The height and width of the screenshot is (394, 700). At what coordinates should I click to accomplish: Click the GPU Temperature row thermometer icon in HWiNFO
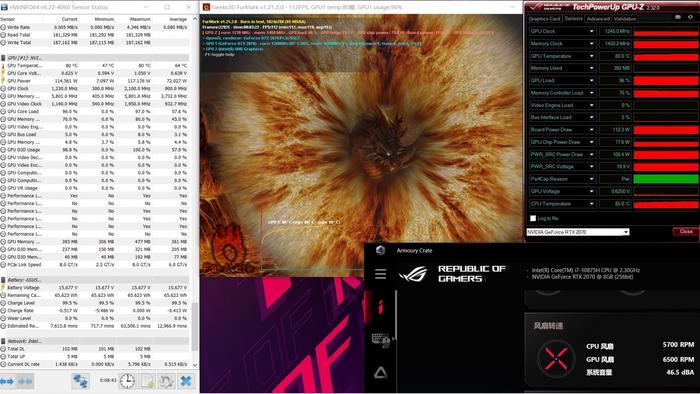click(3, 66)
